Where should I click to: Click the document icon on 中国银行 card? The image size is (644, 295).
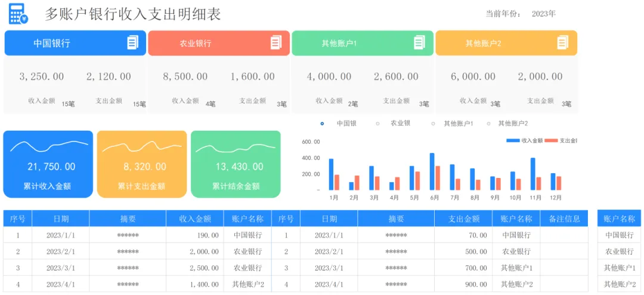(x=132, y=42)
